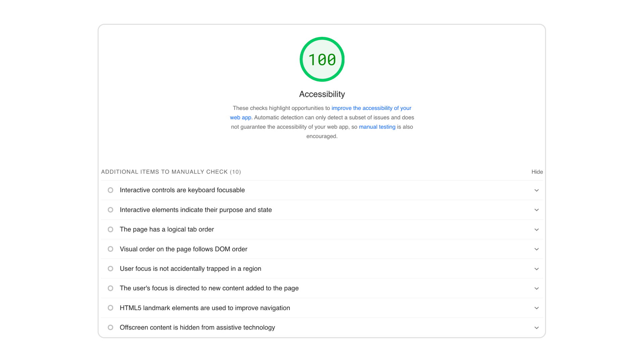Click circle icon beside 'HTML5 landmark elements'

[x=110, y=308]
